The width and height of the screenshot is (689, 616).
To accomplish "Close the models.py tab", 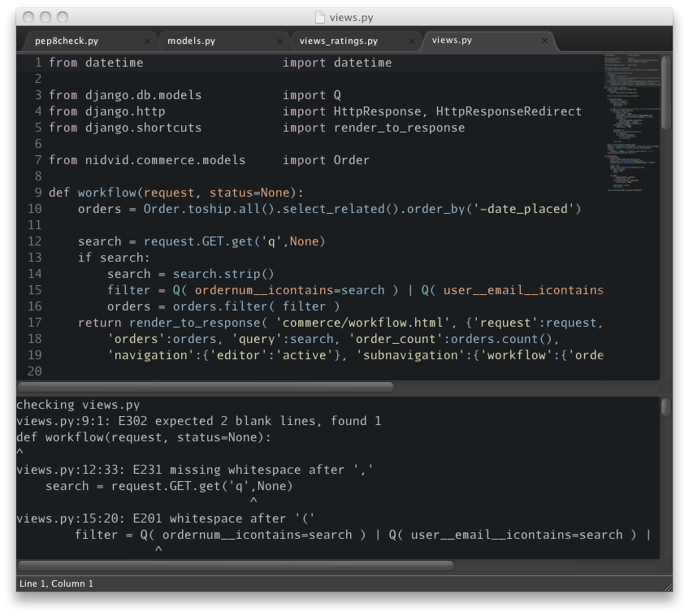I will [279, 40].
